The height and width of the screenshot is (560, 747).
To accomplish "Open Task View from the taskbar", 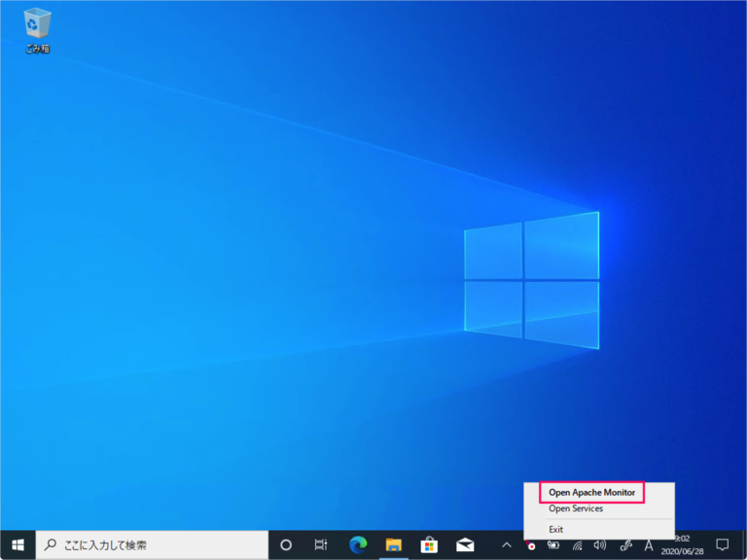I will 321,544.
